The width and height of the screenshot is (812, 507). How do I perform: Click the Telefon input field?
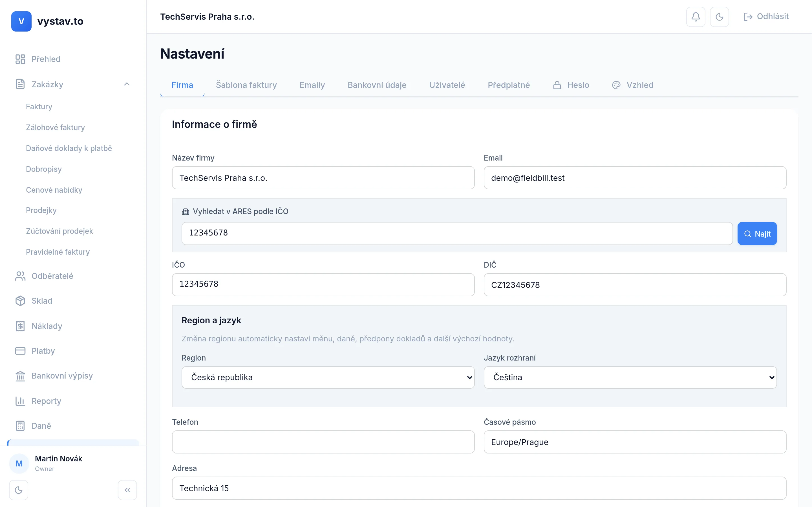click(323, 442)
